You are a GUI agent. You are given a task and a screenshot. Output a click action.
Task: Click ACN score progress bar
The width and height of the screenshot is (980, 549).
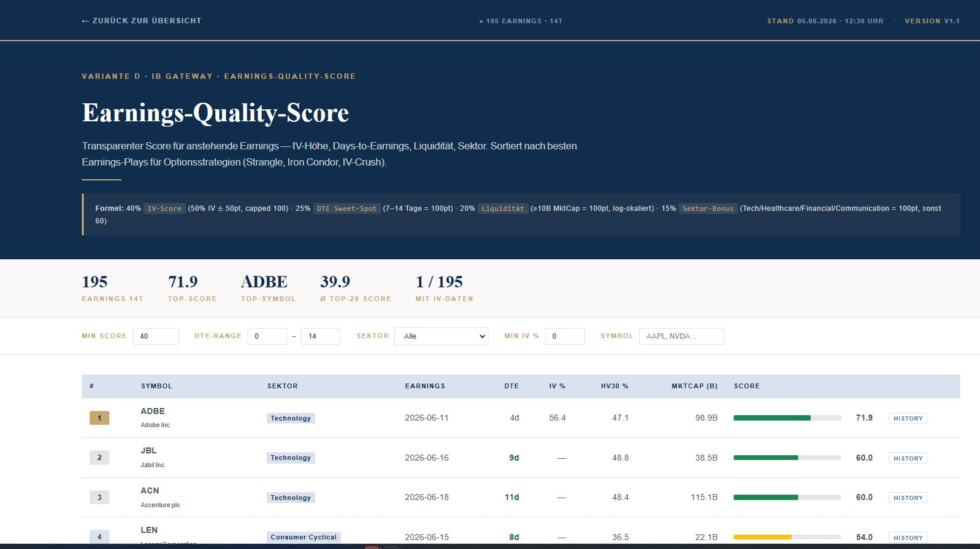[x=787, y=498]
